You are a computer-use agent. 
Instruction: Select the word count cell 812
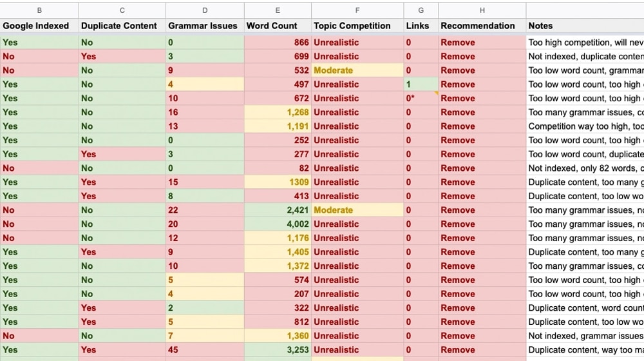pyautogui.click(x=278, y=322)
